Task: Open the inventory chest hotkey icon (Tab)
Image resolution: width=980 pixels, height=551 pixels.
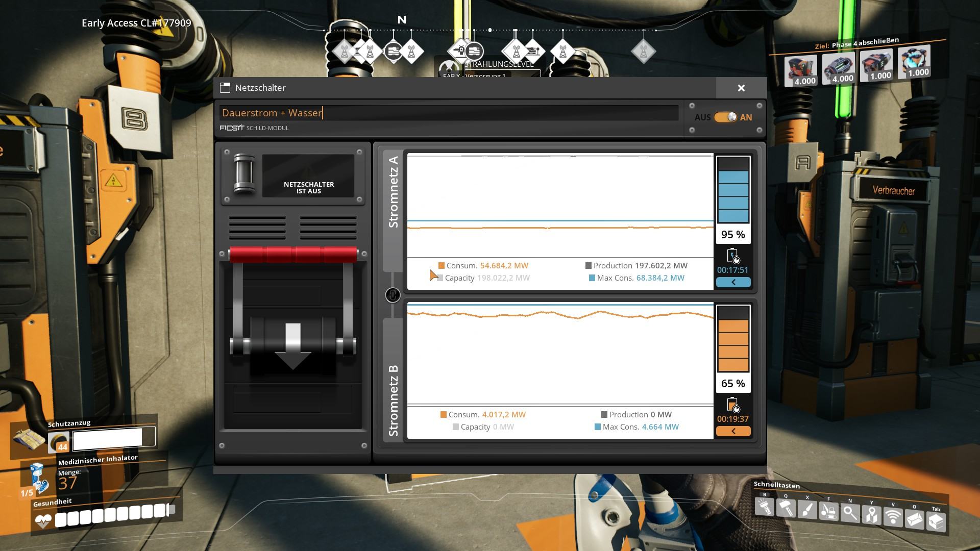Action: (x=936, y=522)
